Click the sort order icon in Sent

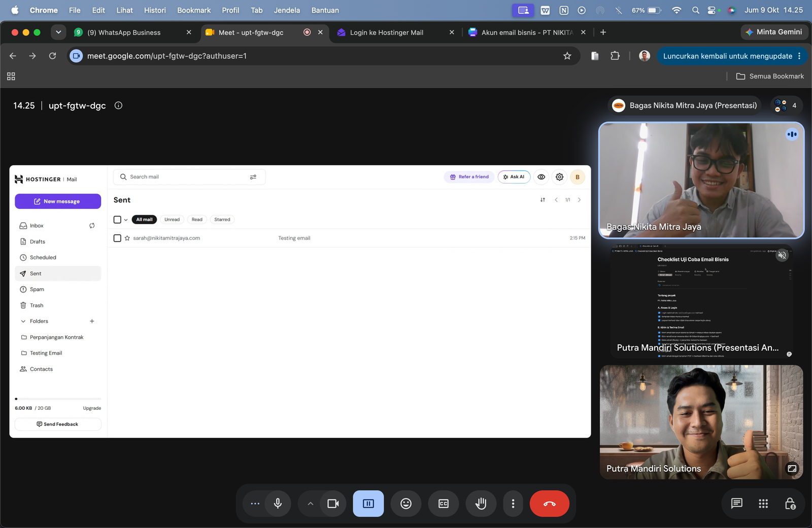coord(543,200)
